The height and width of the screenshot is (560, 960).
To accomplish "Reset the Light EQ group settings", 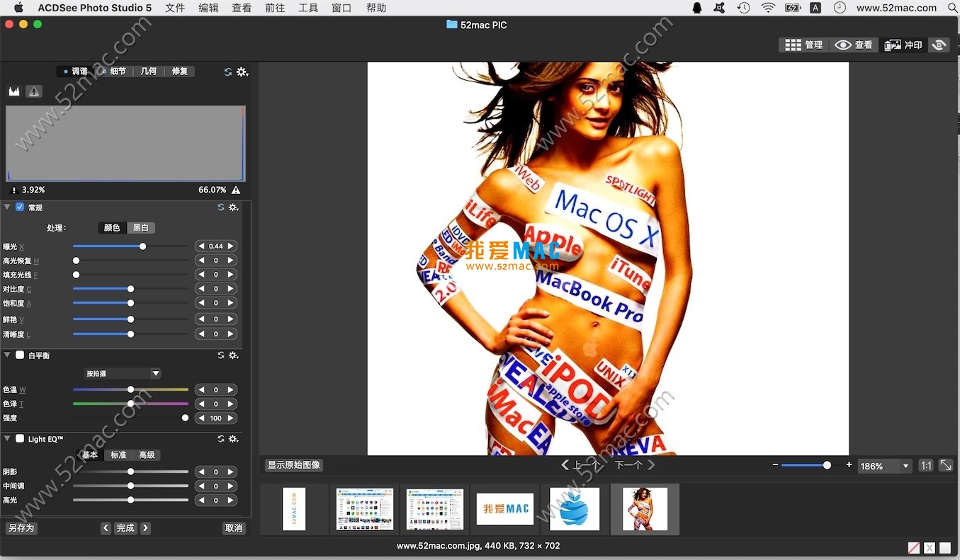I will [221, 439].
